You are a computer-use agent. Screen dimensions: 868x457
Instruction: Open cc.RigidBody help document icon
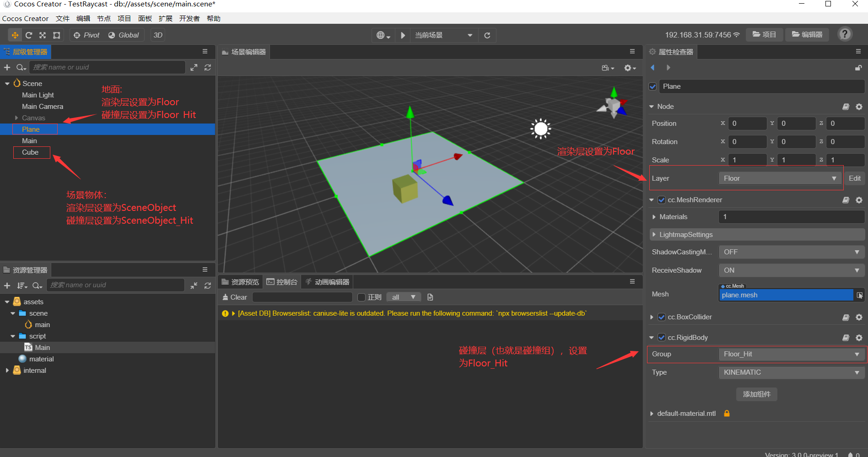[846, 338]
